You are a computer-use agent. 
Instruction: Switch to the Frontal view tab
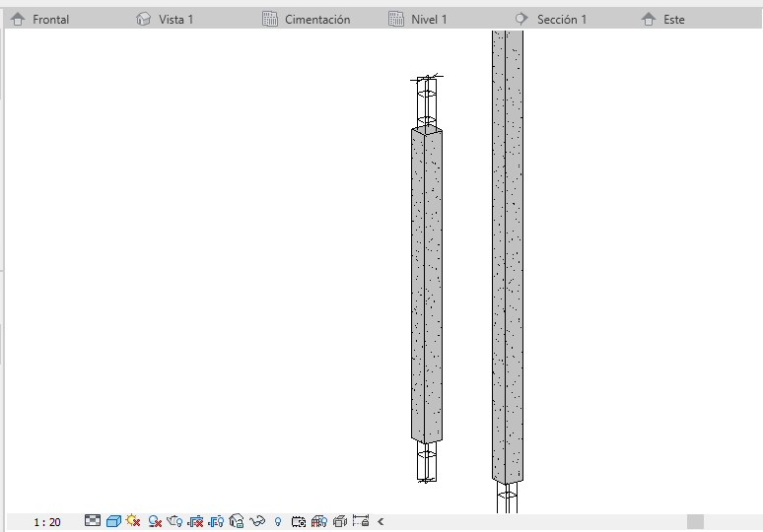click(39, 20)
